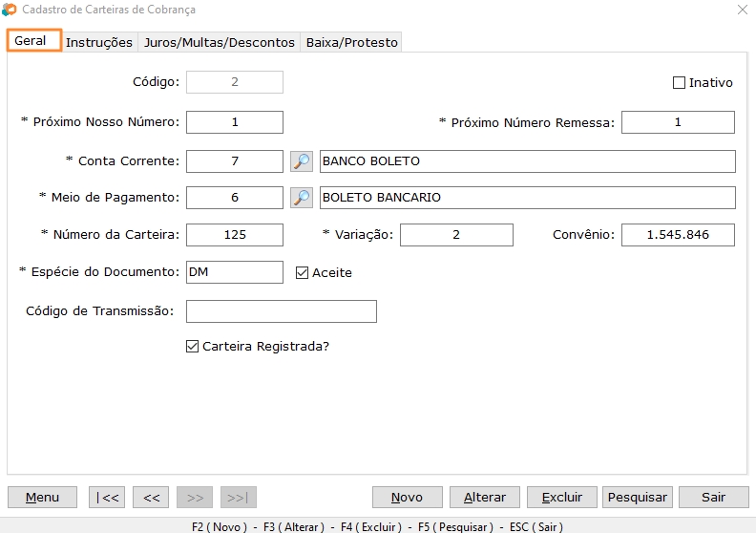Image resolution: width=756 pixels, height=533 pixels.
Task: Focus the Número da Carteira field
Action: tap(235, 235)
